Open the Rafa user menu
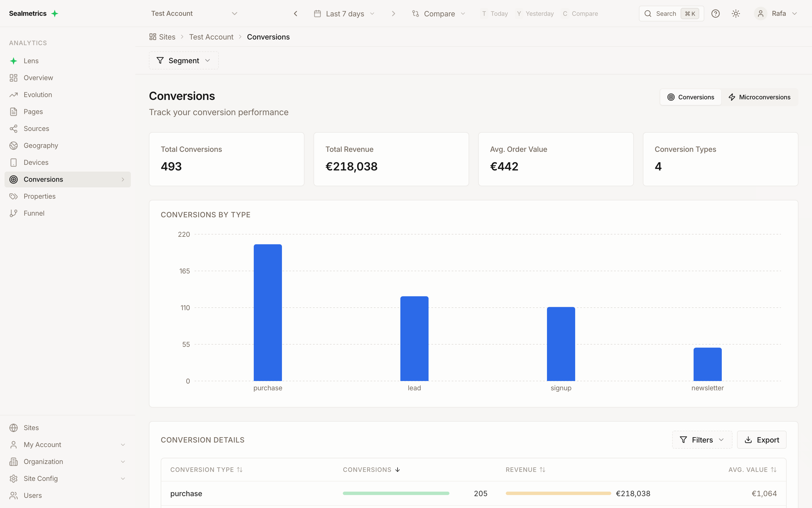Image resolution: width=812 pixels, height=508 pixels. click(x=776, y=14)
